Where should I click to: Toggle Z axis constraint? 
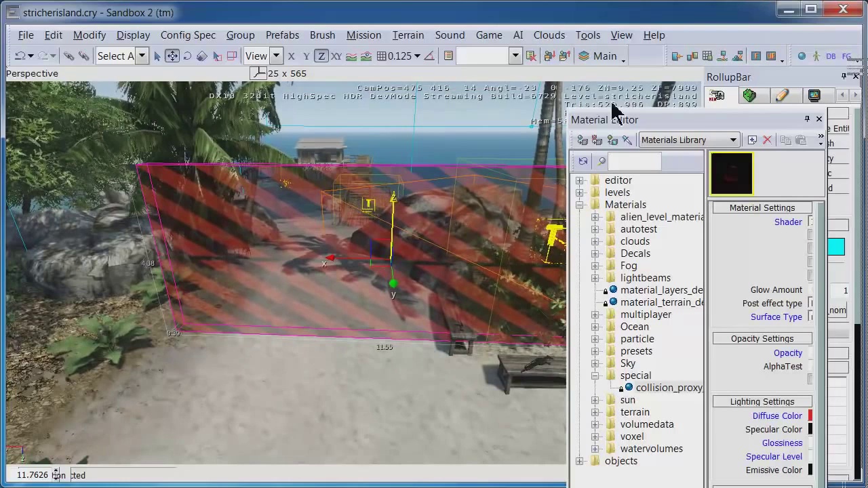tap(321, 56)
